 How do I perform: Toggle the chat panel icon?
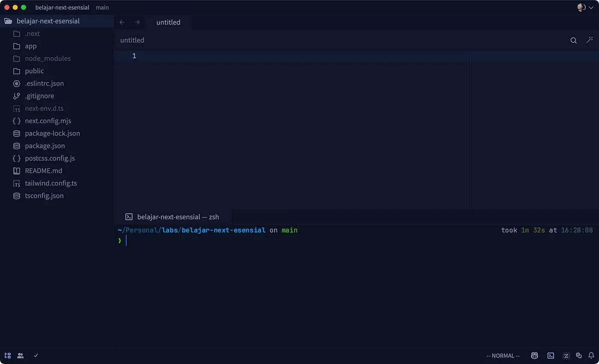(x=579, y=355)
